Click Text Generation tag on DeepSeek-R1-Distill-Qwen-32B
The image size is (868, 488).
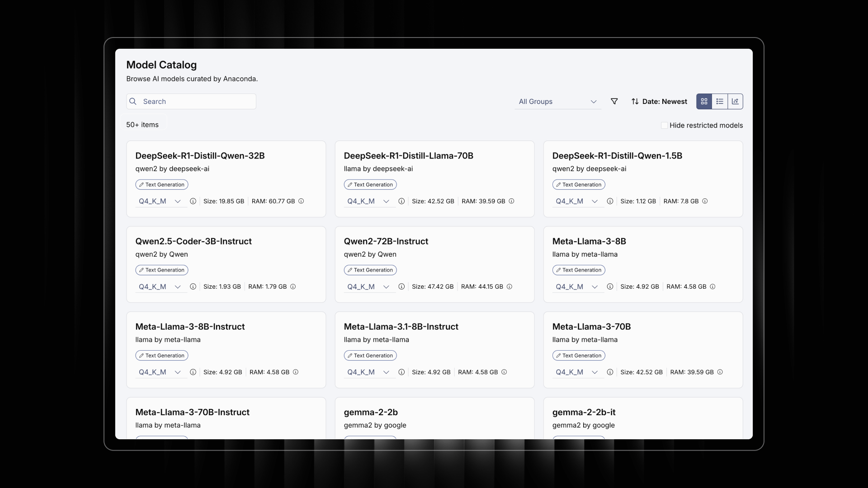point(162,184)
